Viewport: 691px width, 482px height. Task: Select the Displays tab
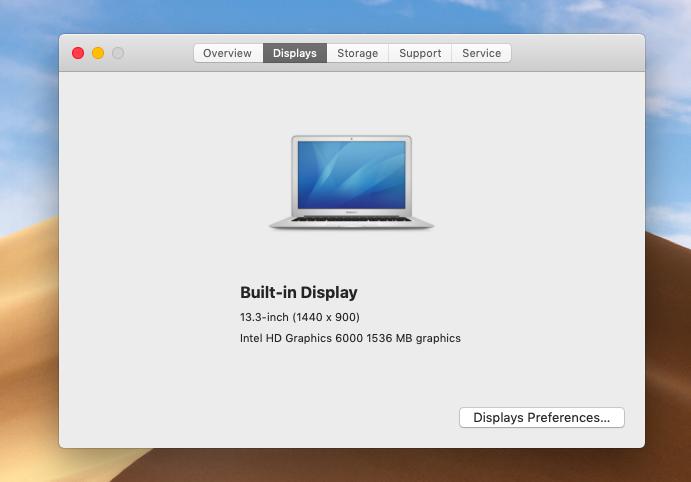(x=295, y=53)
